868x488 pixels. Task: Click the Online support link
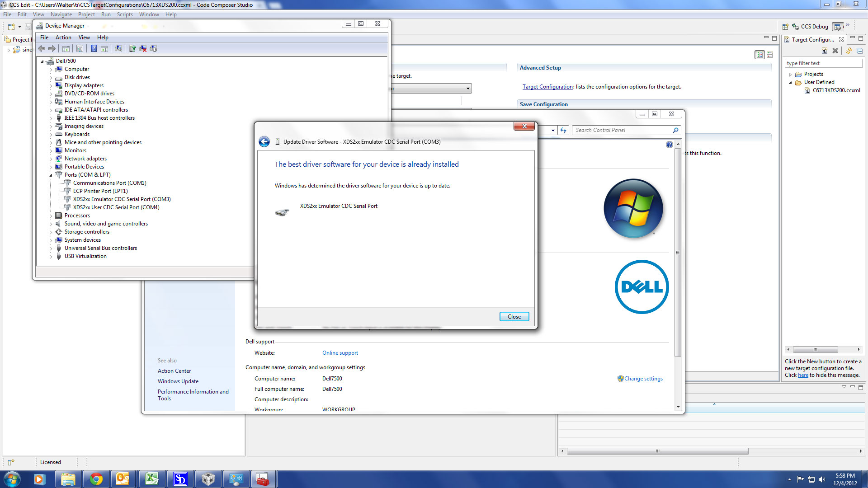[340, 352]
